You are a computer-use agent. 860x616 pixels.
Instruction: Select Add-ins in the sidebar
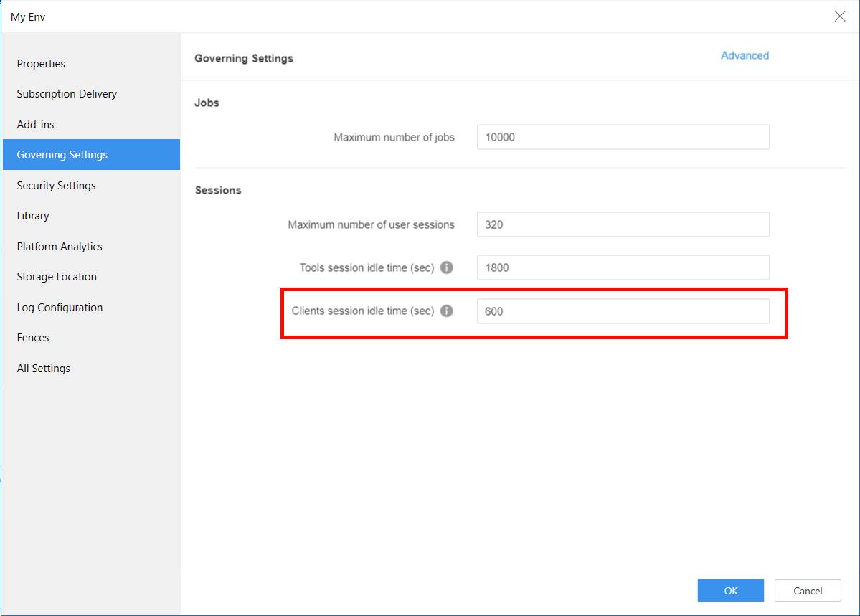pos(36,125)
